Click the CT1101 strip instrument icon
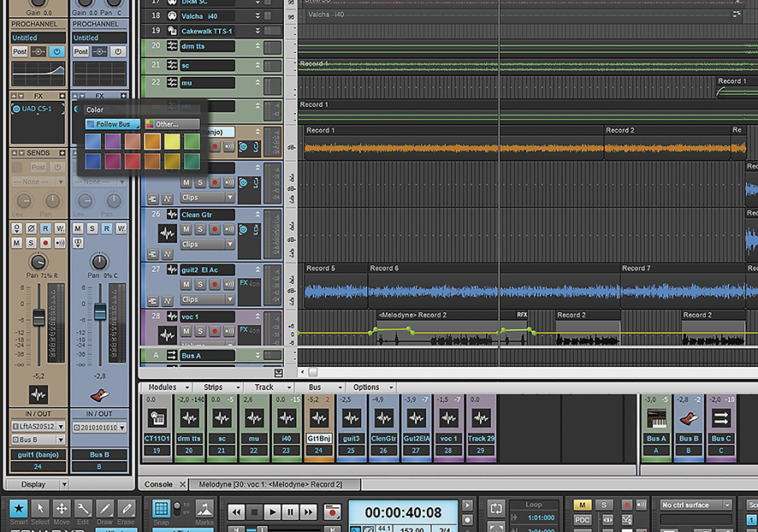The width and height of the screenshot is (758, 532). [x=157, y=418]
